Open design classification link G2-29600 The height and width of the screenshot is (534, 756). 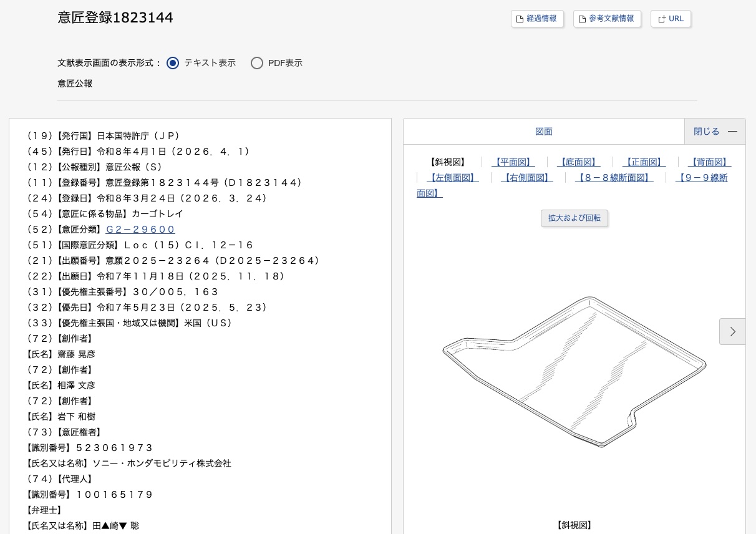click(140, 230)
